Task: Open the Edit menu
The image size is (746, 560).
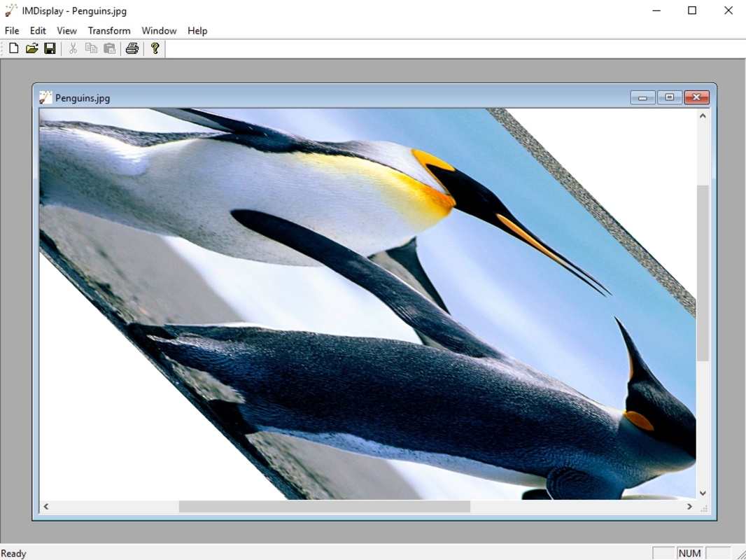Action: coord(38,31)
